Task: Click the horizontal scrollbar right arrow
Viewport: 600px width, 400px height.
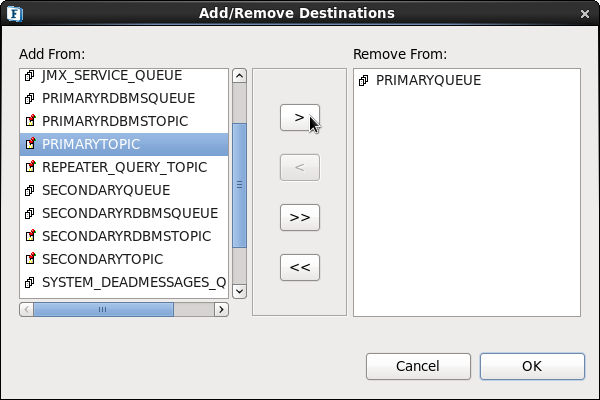Action: [x=221, y=309]
